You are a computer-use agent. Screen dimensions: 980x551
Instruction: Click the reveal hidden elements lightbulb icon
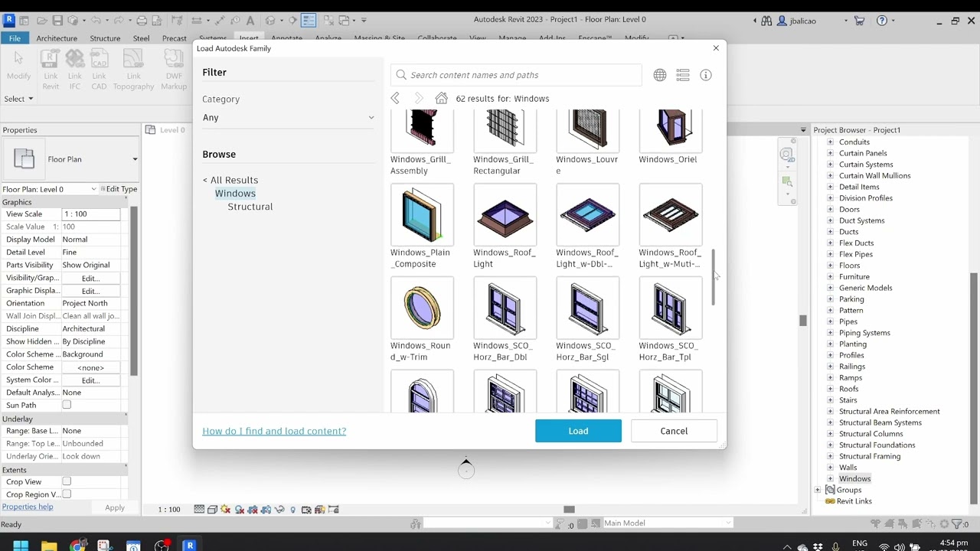pos(292,510)
